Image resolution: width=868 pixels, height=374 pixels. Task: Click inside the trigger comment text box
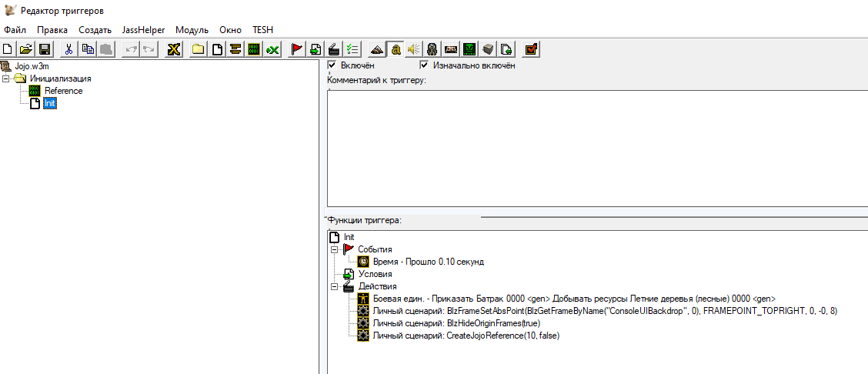[x=597, y=149]
